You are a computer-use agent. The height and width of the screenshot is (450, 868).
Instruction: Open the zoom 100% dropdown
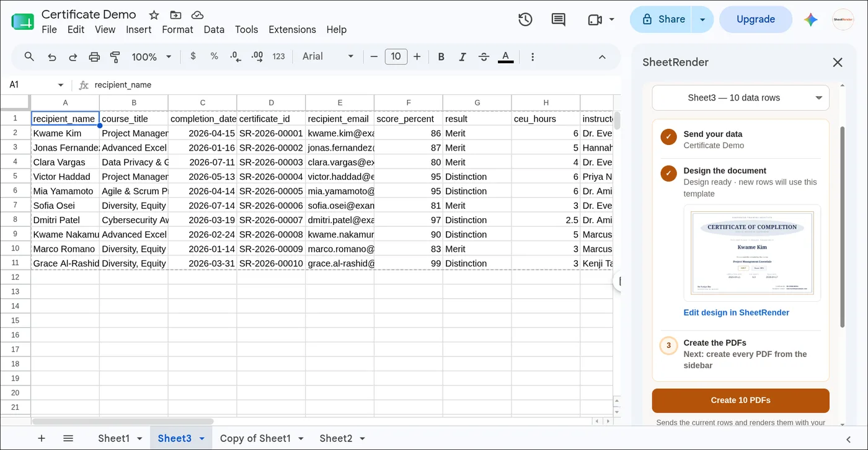pyautogui.click(x=151, y=56)
